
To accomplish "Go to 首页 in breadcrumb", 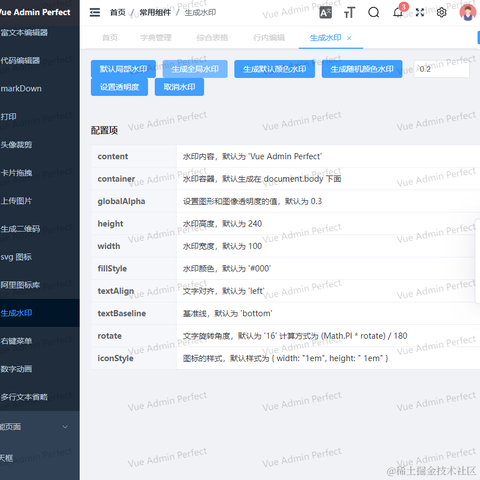I will click(118, 13).
